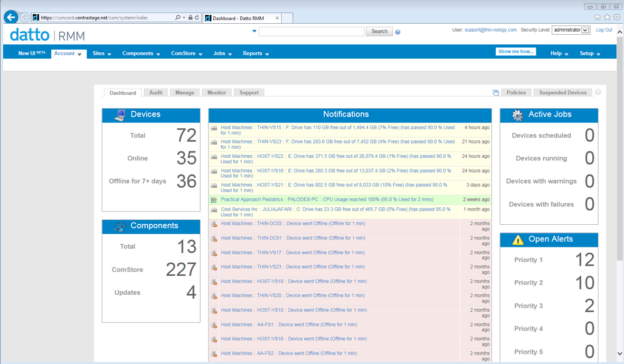The image size is (624, 364).
Task: Click the datto RMM logo
Action: point(48,35)
